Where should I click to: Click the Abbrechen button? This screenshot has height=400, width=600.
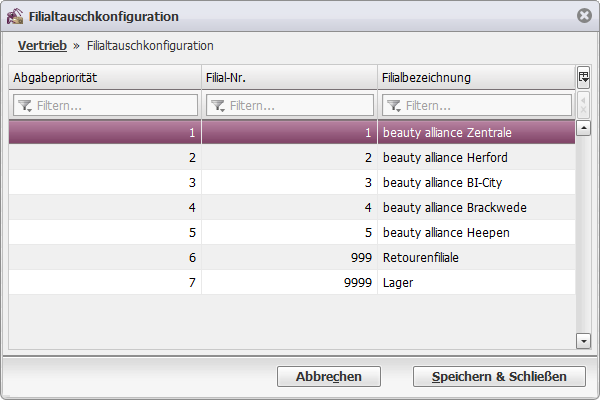(x=329, y=376)
